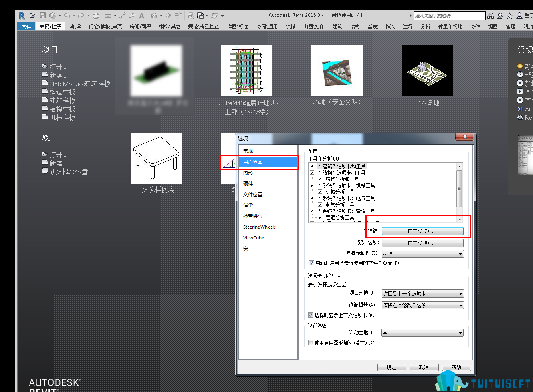Switch to the 墙\梁 ribbon tab
The height and width of the screenshot is (392, 533).
(75, 27)
